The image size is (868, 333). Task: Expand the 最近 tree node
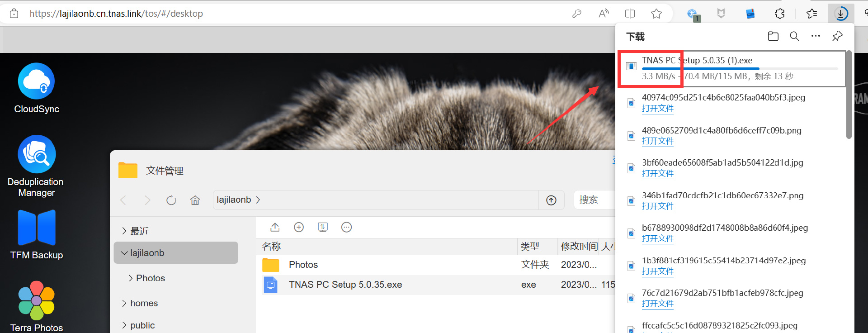coord(124,231)
